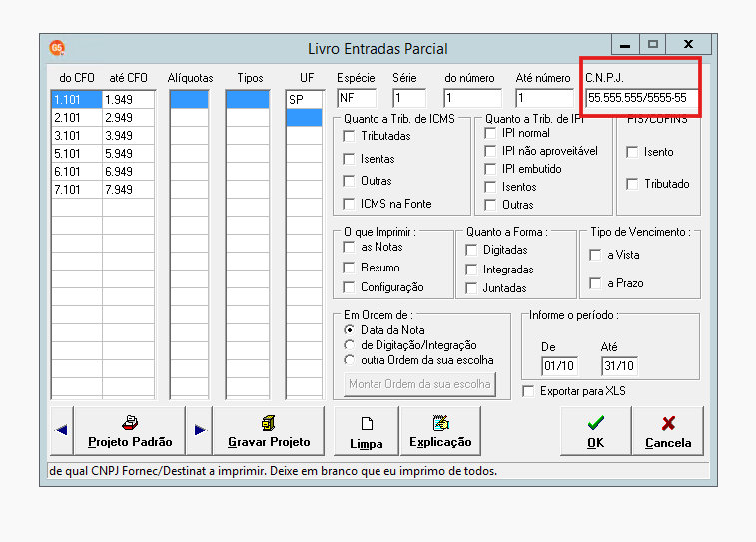Enable printing as Notas
Screen dimensions: 756x542
(x=349, y=247)
